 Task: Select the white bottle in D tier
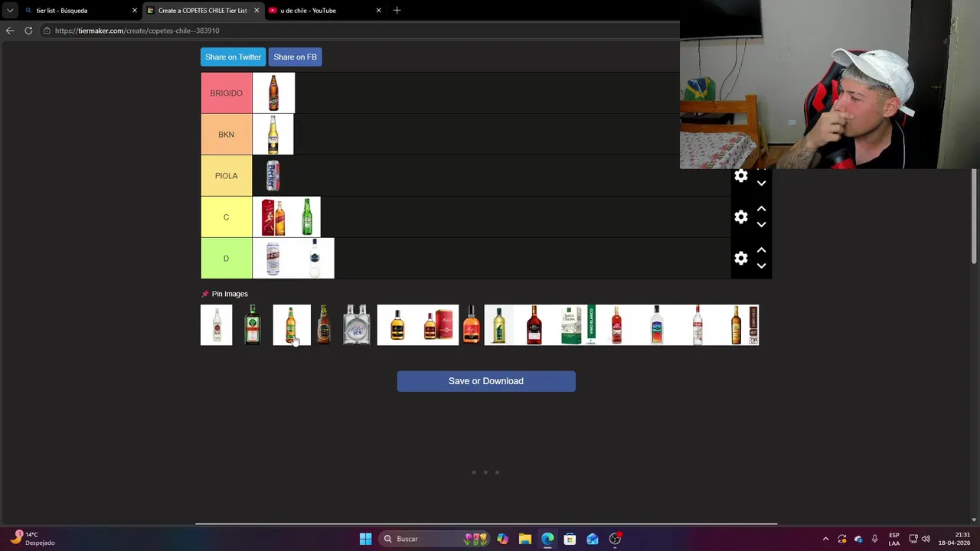click(x=315, y=259)
